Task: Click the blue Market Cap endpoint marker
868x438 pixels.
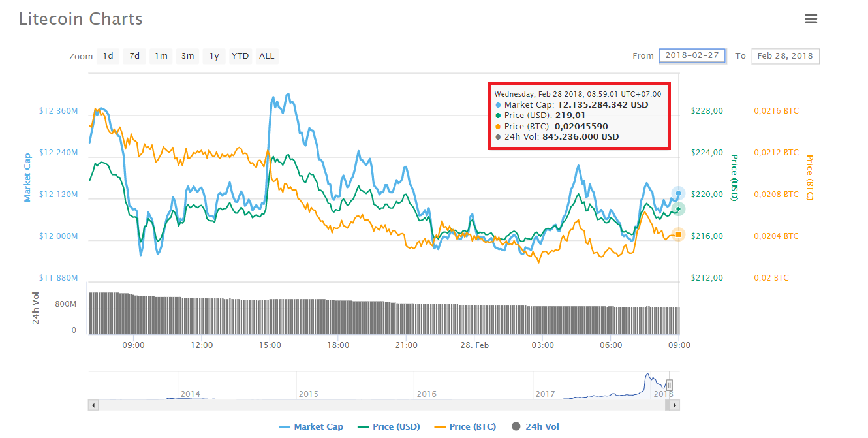Action: [679, 193]
